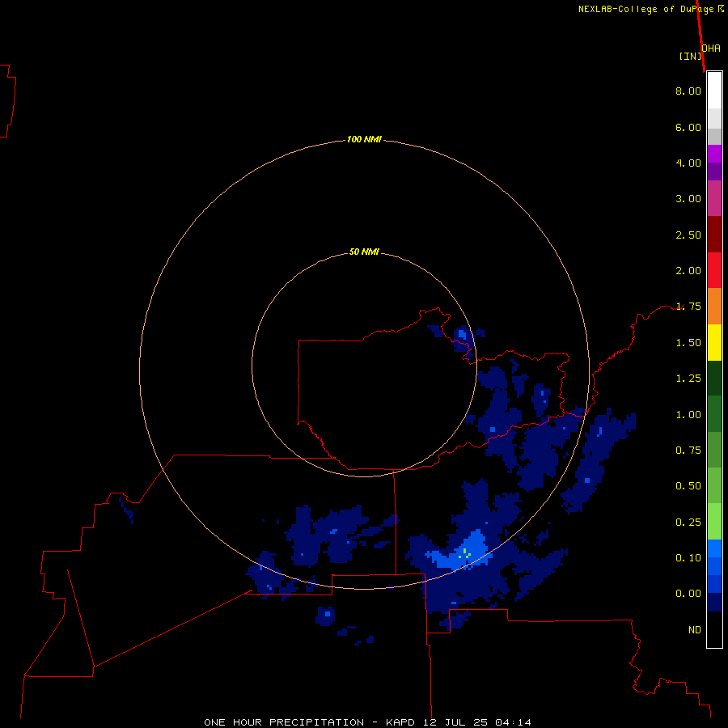728x728 pixels.
Task: Select the dark red swatch beside 2.50
Action: click(x=714, y=235)
